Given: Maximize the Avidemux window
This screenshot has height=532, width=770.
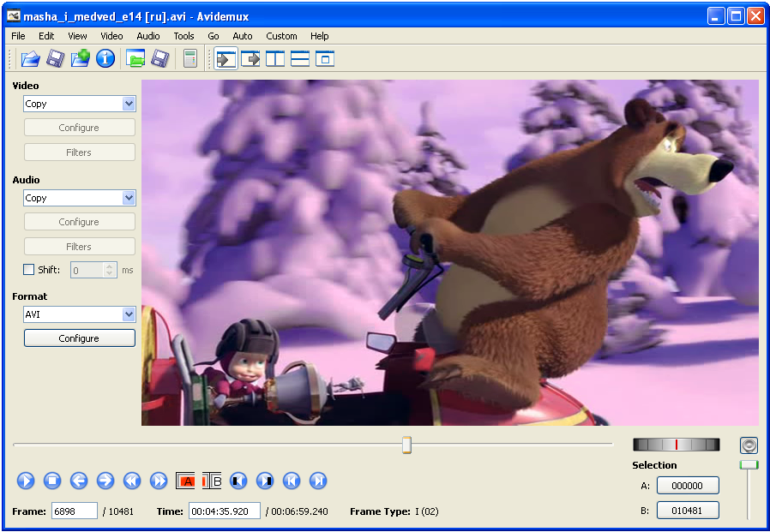Looking at the screenshot, I should click(x=736, y=16).
